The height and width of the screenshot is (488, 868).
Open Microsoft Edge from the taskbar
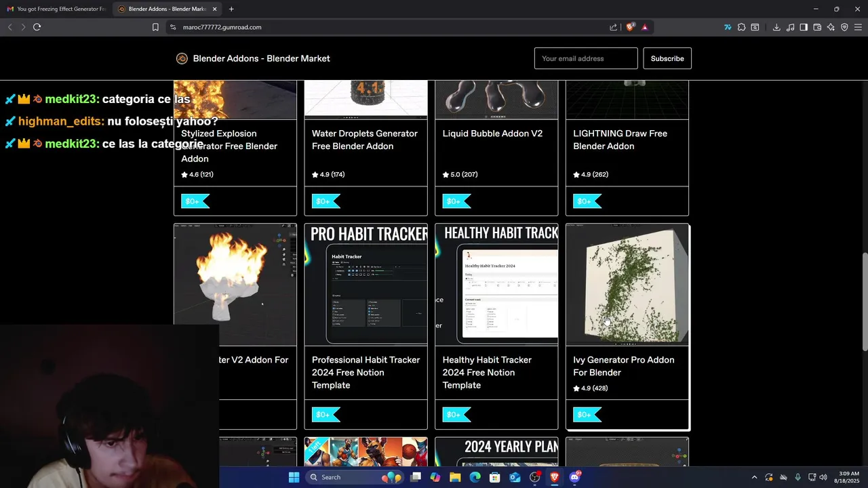click(475, 477)
